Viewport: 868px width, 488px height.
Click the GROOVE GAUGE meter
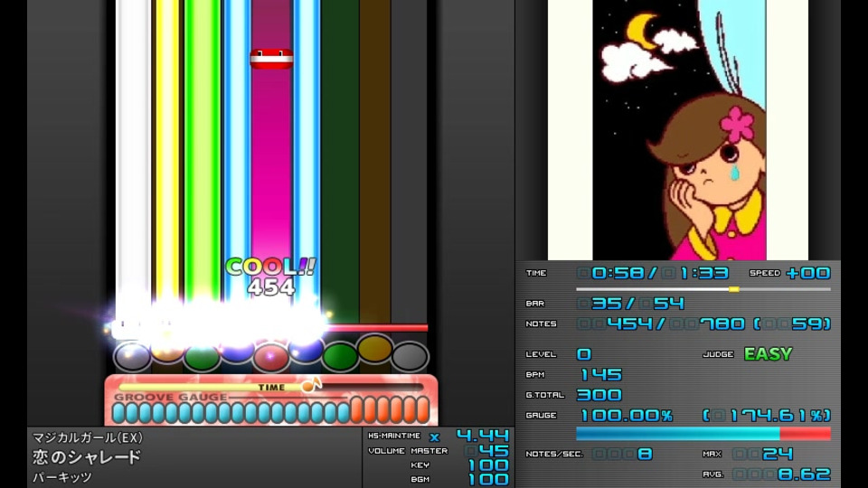click(270, 410)
